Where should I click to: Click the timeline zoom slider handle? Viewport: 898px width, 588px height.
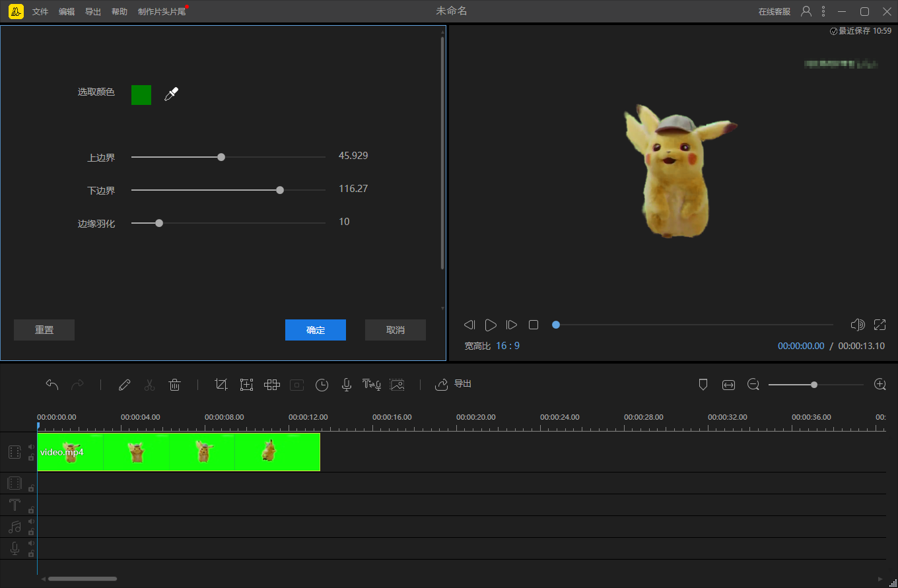point(814,385)
